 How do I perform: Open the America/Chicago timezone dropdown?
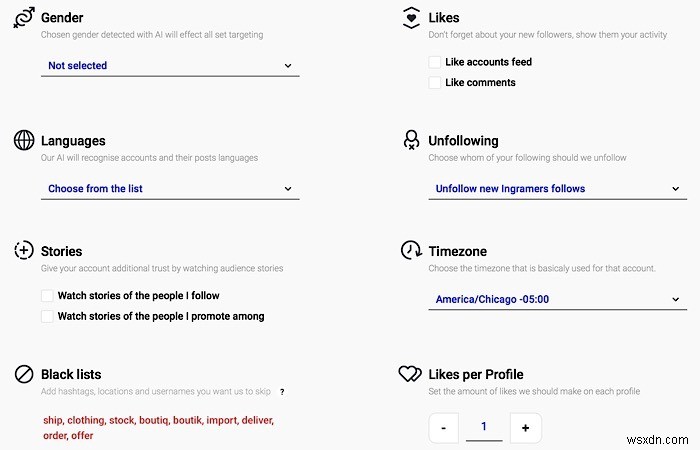point(557,299)
